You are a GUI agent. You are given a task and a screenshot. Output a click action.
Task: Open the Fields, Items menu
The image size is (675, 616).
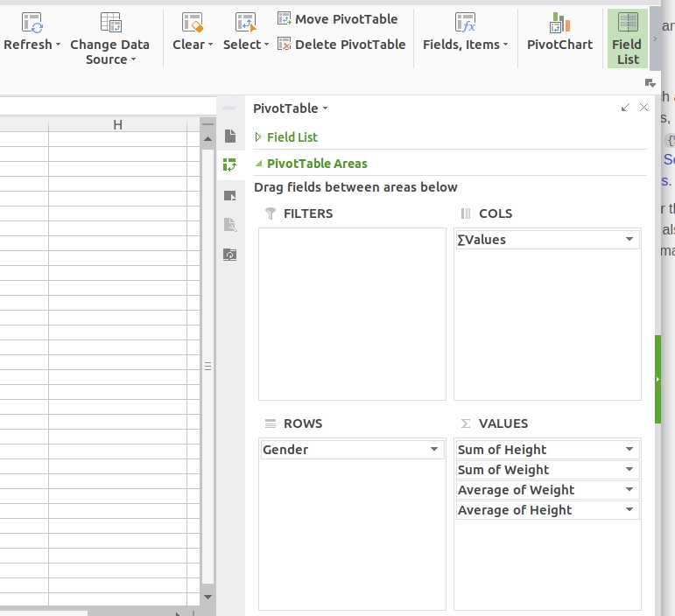466,32
